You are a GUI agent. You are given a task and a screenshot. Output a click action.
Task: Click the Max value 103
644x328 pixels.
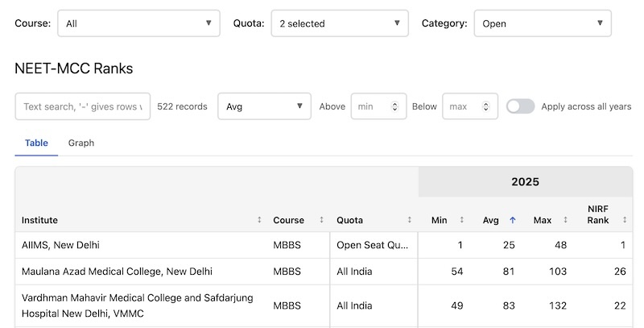[558, 272]
